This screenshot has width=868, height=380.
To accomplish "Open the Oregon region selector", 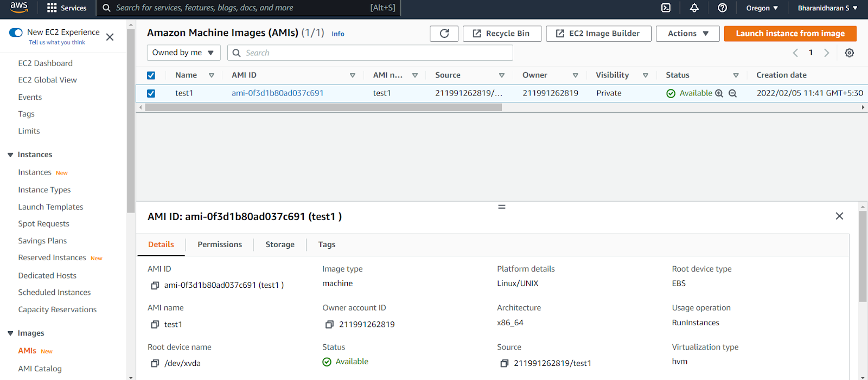I will pos(762,8).
